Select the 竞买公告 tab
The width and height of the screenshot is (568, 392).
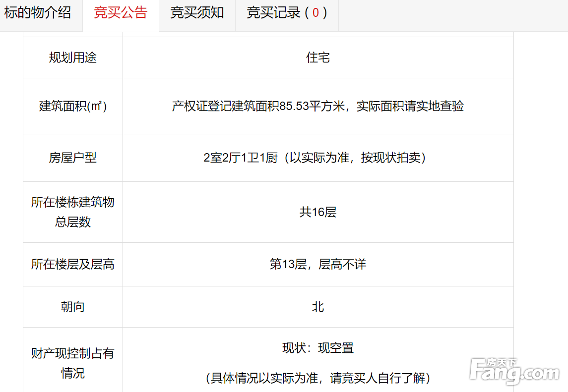pos(121,13)
